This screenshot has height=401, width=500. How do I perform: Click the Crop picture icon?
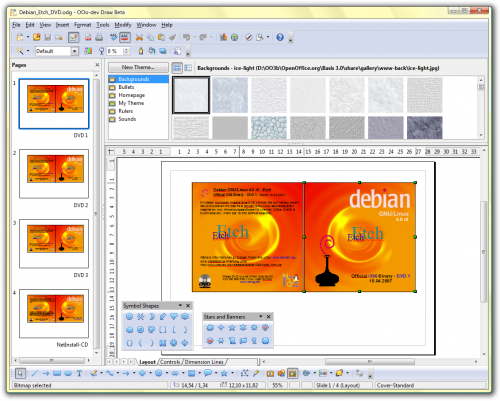click(x=177, y=51)
